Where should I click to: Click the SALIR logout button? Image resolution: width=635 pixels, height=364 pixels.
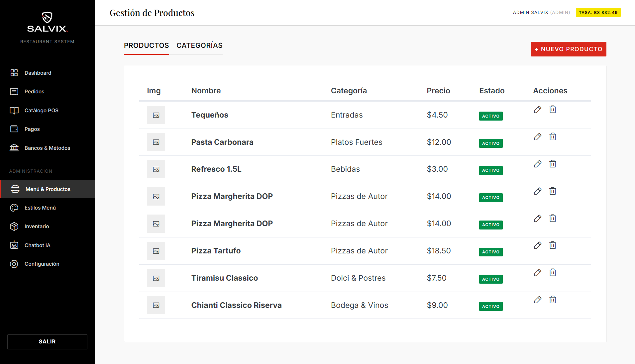click(x=47, y=342)
